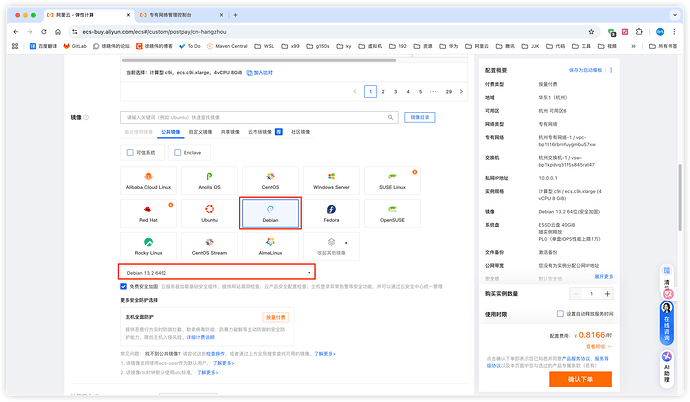Select the Ubuntu image tile
The height and width of the screenshot is (402, 690).
coord(209,212)
